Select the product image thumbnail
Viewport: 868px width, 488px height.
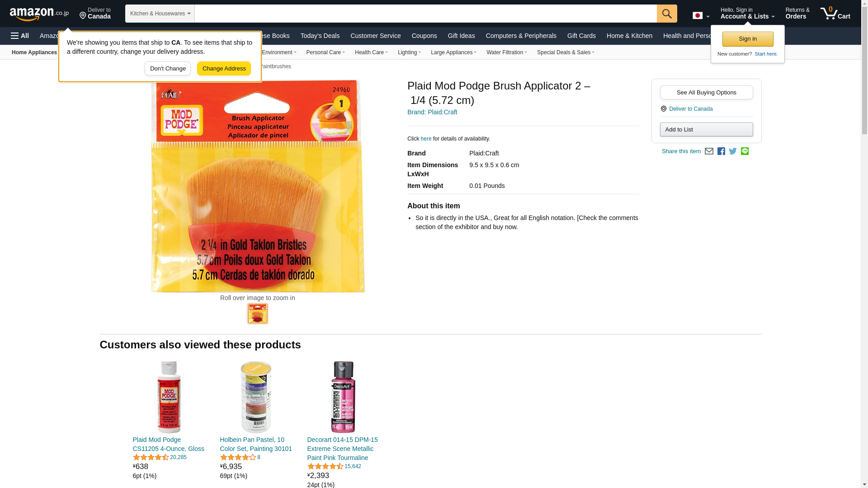click(x=258, y=314)
